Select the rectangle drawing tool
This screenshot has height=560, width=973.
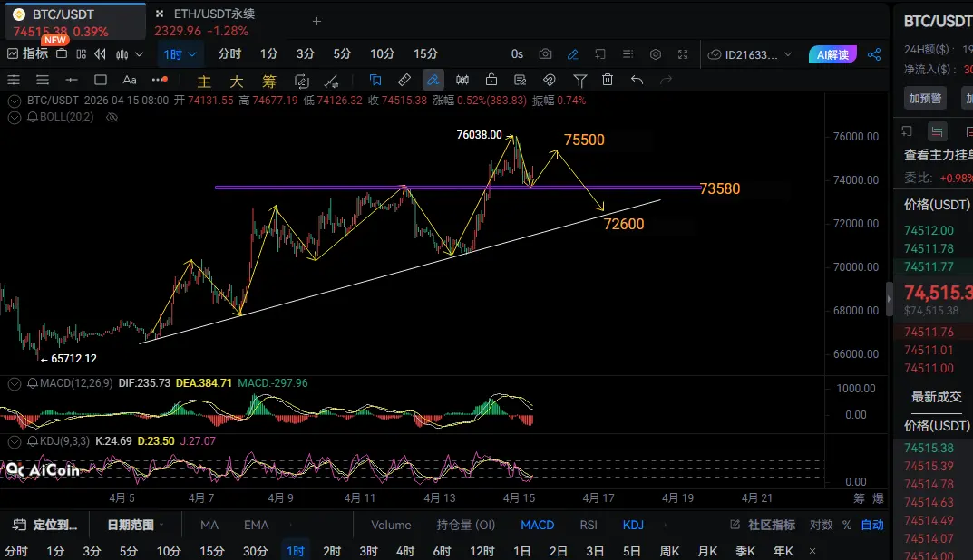pos(101,80)
